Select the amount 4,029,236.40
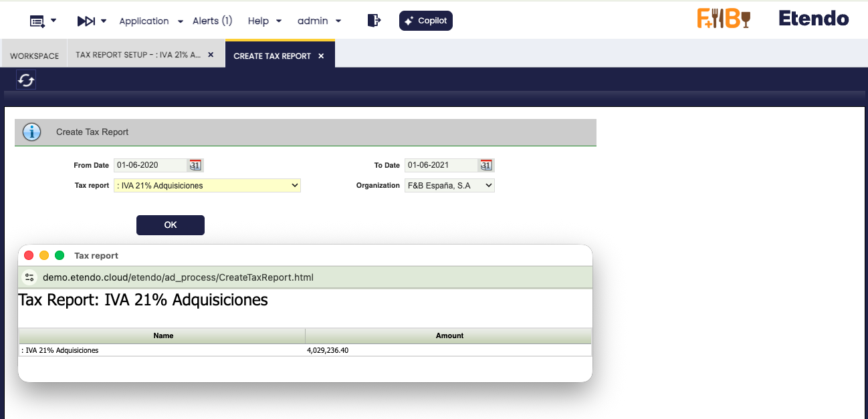The width and height of the screenshot is (868, 419). [x=328, y=350]
